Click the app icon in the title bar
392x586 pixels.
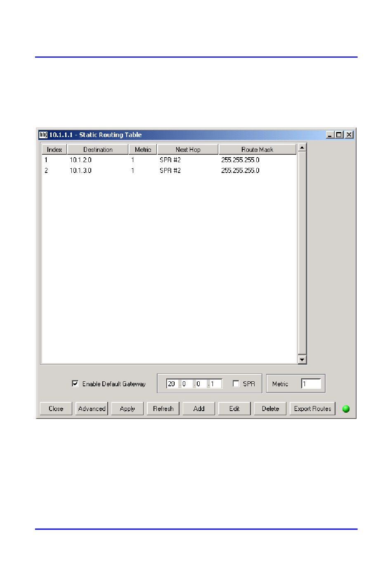click(43, 135)
